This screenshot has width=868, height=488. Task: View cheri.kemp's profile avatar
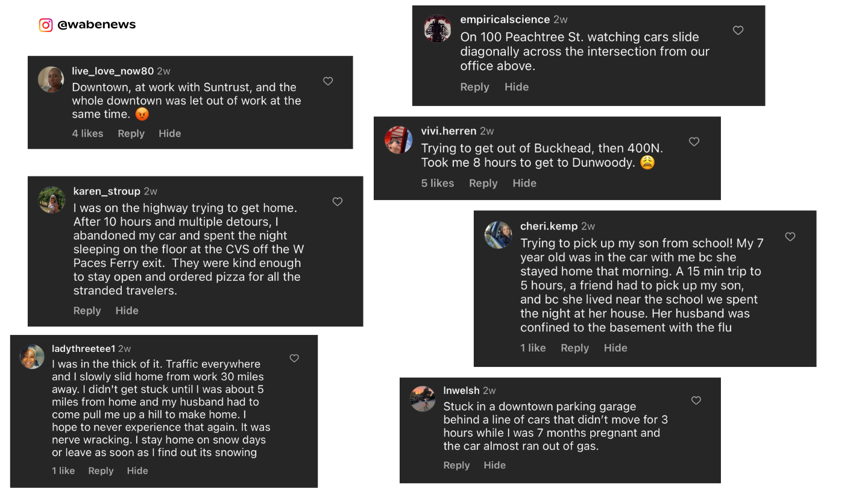(498, 235)
